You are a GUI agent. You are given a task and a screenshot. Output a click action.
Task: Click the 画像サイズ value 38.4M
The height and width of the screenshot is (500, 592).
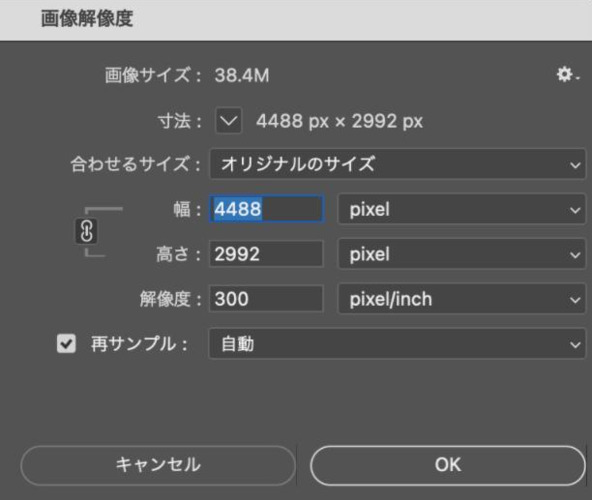click(x=242, y=75)
